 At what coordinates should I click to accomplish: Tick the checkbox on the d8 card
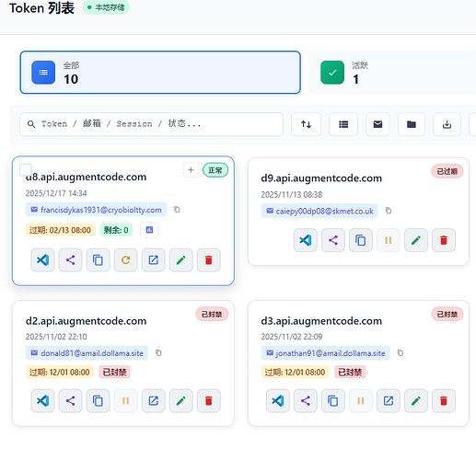[26, 169]
